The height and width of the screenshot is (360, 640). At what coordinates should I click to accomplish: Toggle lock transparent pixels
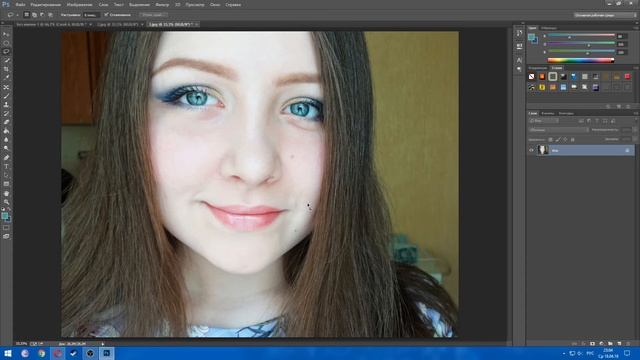click(x=550, y=140)
